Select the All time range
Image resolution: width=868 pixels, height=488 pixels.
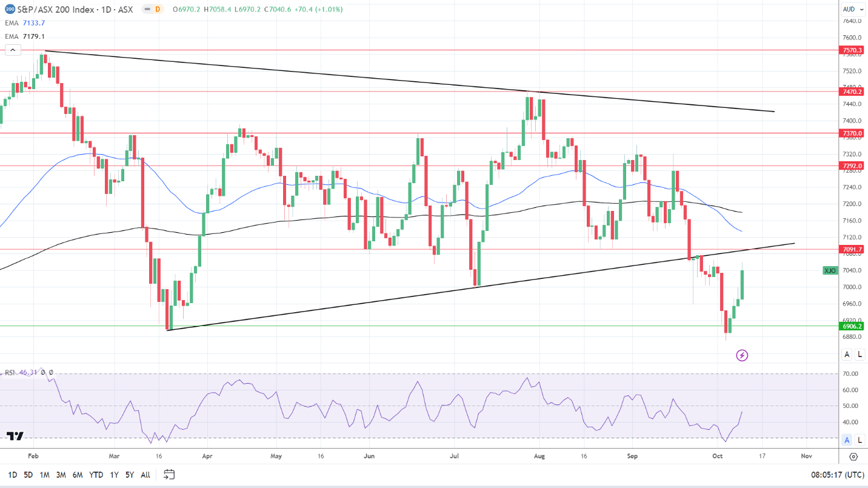pos(145,475)
